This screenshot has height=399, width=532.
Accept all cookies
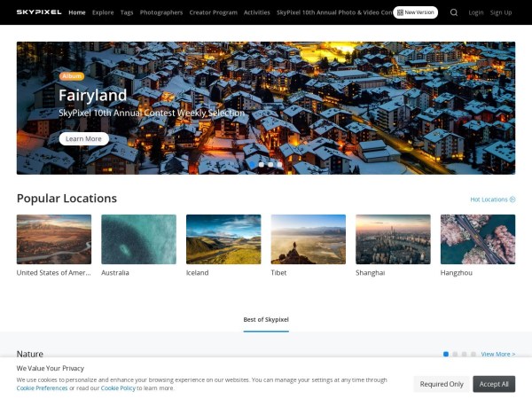(x=494, y=384)
